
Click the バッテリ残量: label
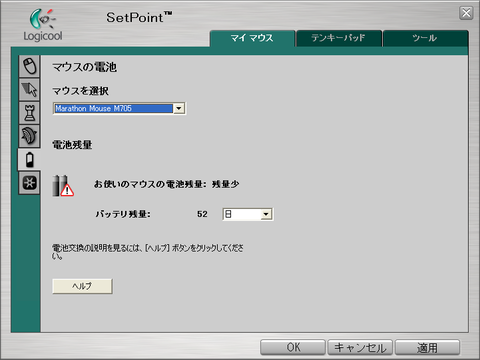pyautogui.click(x=123, y=214)
